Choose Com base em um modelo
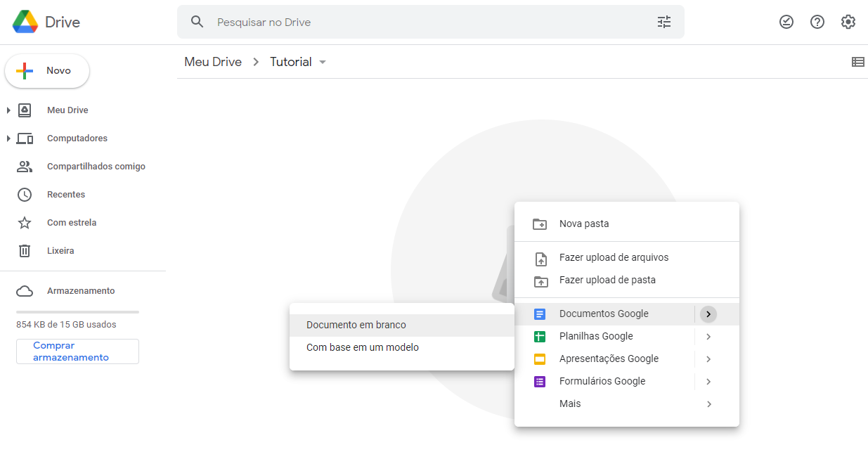 click(x=402, y=348)
